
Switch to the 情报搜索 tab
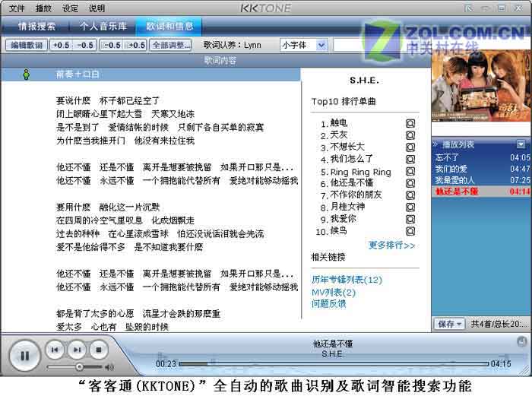point(36,26)
